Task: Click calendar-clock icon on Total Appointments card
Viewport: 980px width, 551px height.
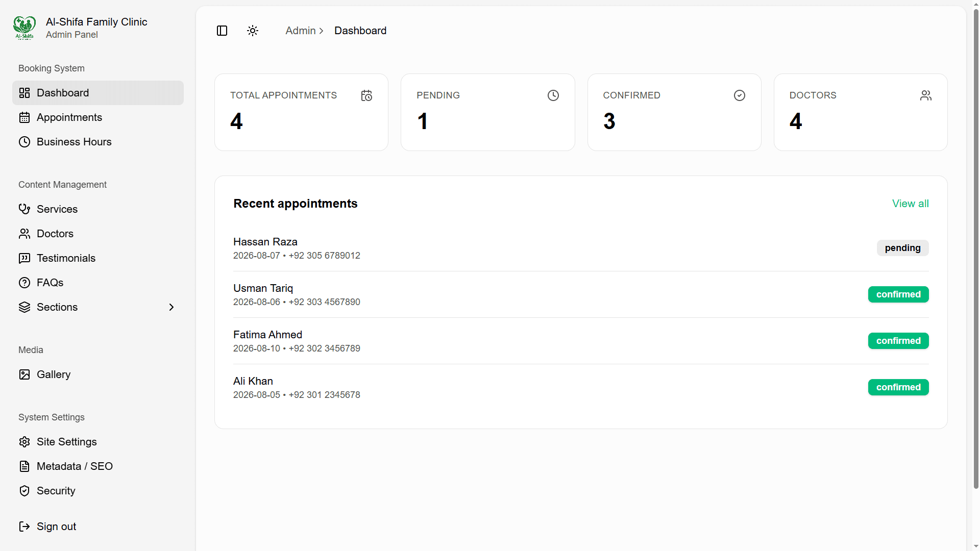Action: point(366,95)
